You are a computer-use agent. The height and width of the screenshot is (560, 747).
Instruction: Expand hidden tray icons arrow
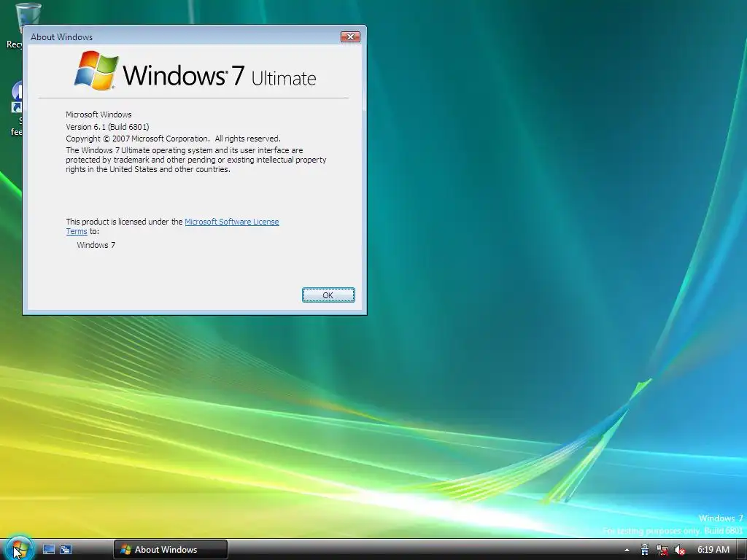point(627,550)
